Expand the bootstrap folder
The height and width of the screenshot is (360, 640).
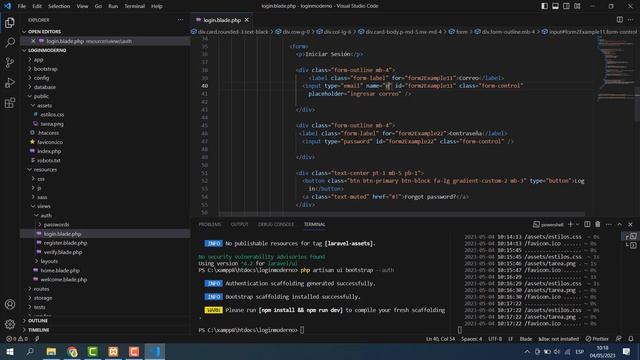(45, 69)
